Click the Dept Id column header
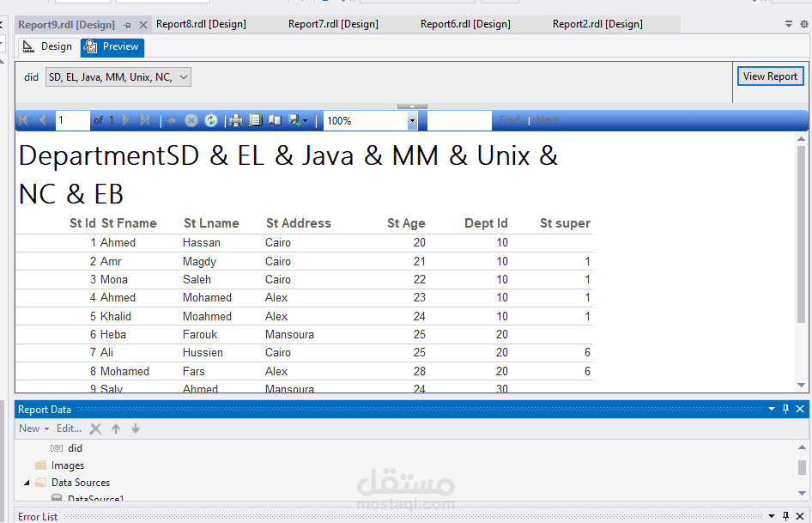Image resolution: width=812 pixels, height=523 pixels. 486,223
